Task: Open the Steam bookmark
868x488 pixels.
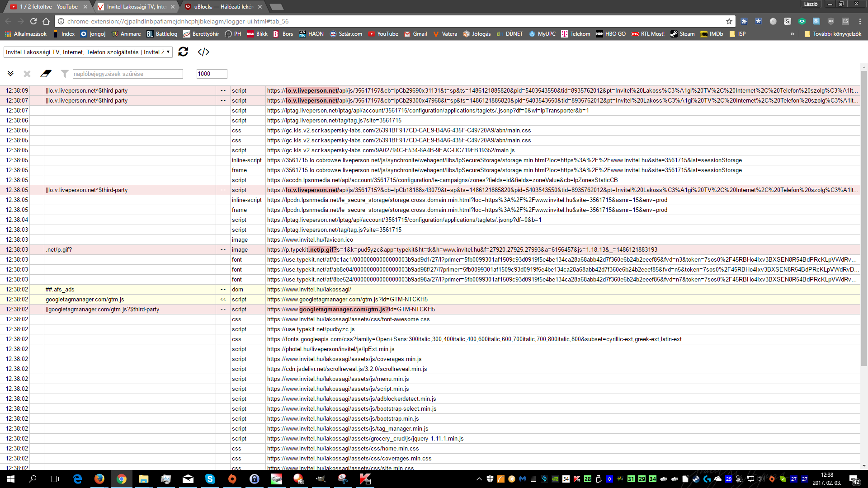Action: click(x=682, y=34)
